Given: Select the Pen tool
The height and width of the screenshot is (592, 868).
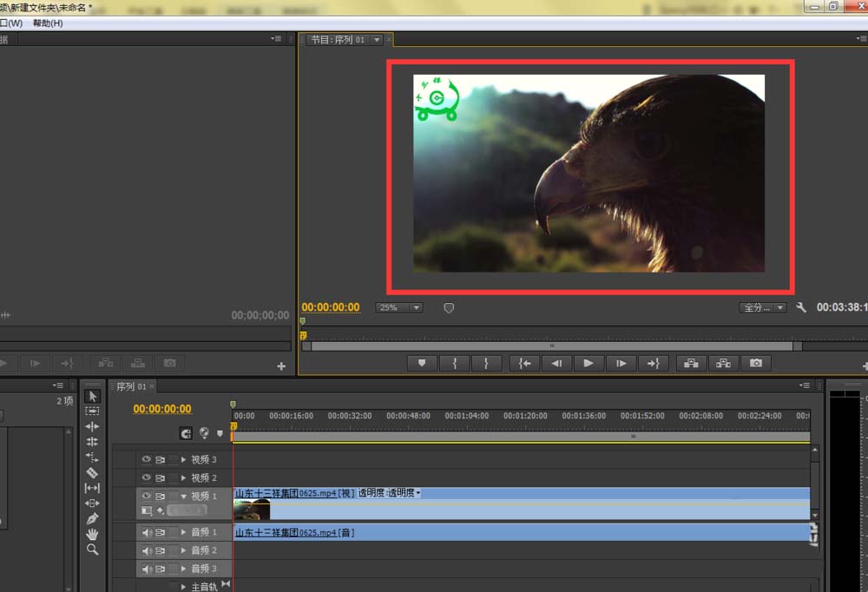Looking at the screenshot, I should point(92,519).
